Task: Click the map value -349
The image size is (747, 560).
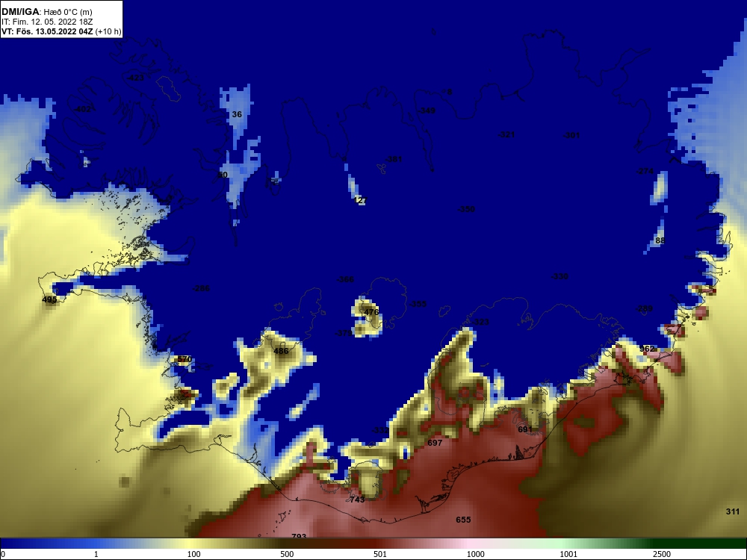Action: point(427,111)
